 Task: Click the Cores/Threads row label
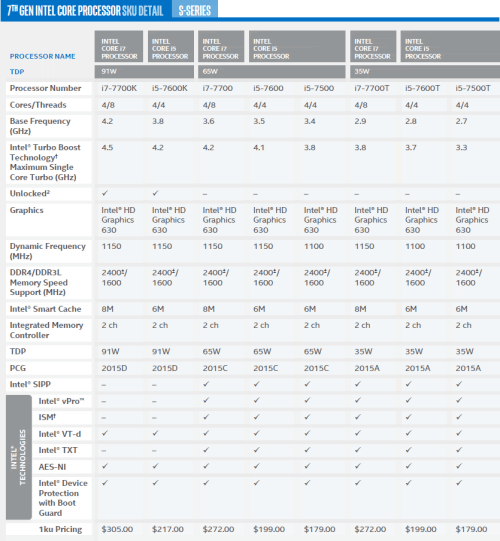[38, 105]
